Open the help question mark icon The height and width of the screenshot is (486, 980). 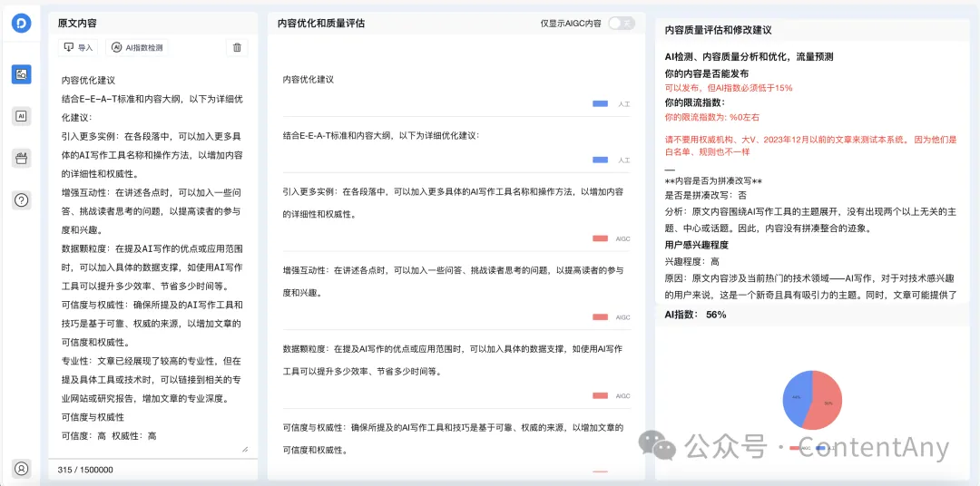pyautogui.click(x=21, y=199)
